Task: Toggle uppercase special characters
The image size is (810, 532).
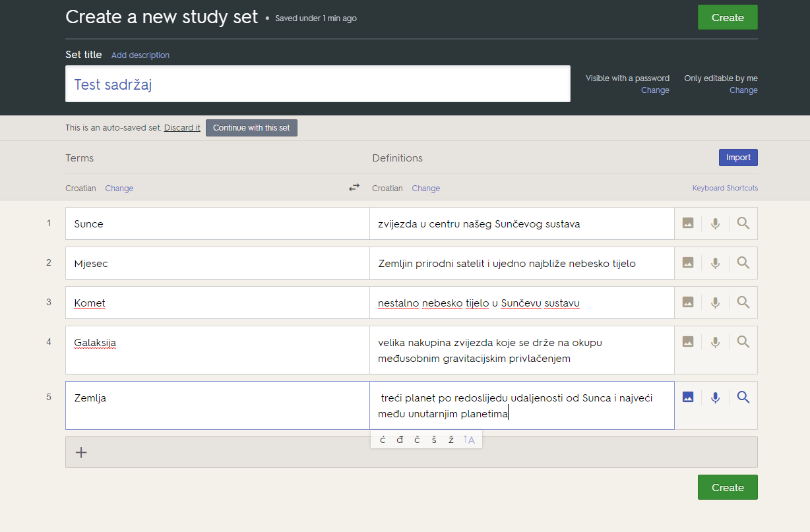Action: (x=469, y=440)
